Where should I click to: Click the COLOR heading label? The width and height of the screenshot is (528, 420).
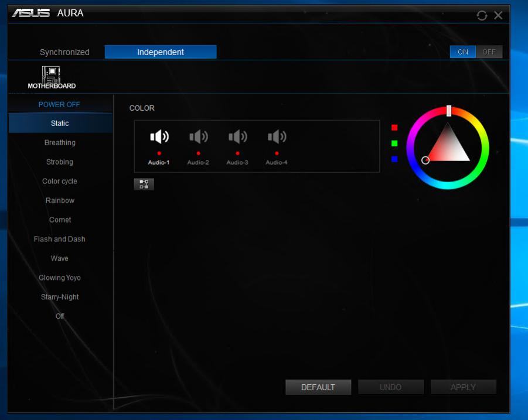coord(142,108)
